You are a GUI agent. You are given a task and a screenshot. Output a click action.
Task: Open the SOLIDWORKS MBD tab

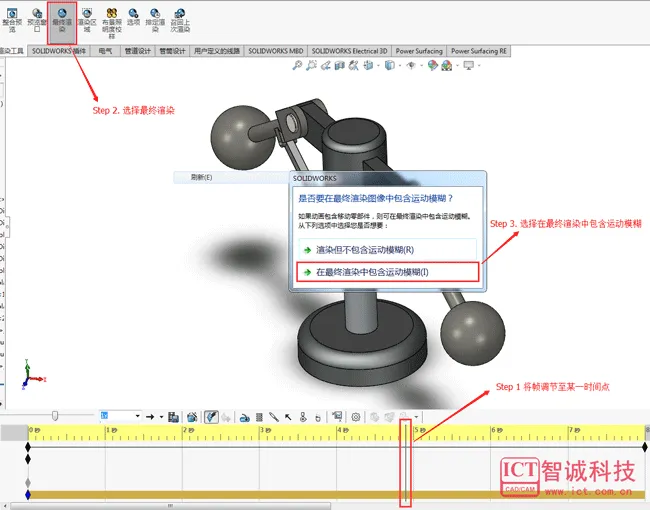pos(276,51)
